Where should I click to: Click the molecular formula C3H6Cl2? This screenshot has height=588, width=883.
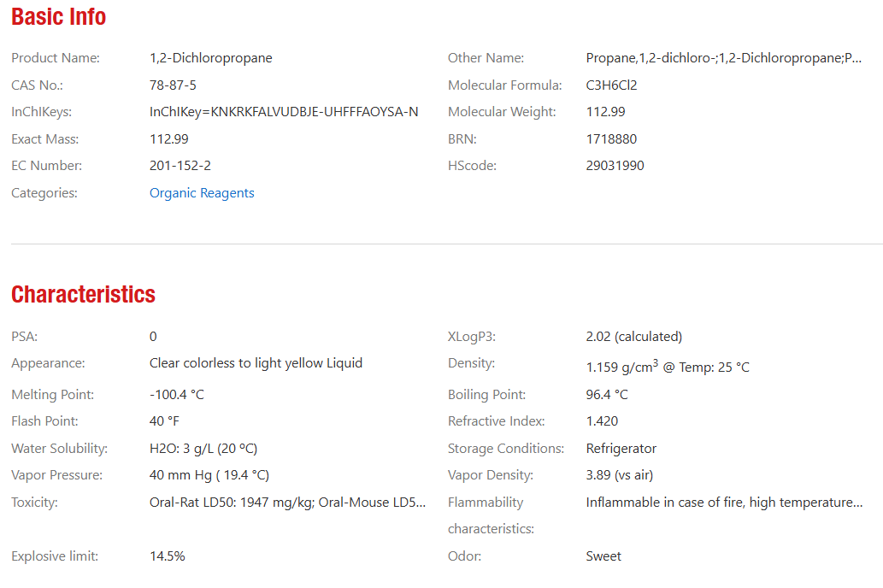[611, 85]
